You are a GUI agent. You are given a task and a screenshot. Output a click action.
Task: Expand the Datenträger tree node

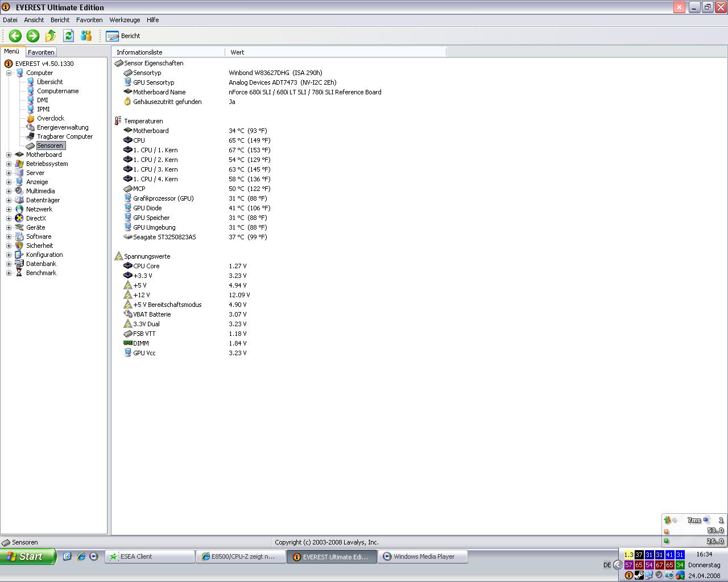pos(9,200)
